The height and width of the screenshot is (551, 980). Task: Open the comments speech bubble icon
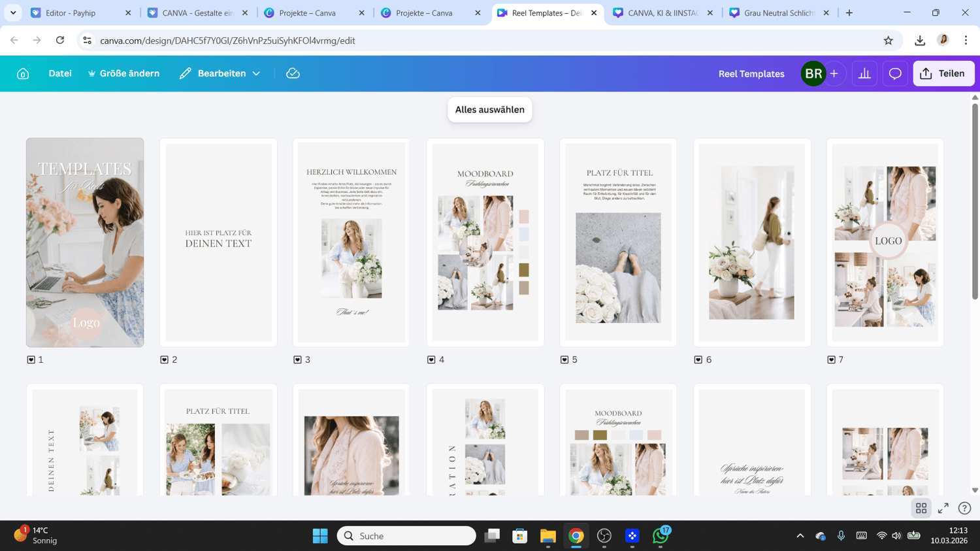895,74
